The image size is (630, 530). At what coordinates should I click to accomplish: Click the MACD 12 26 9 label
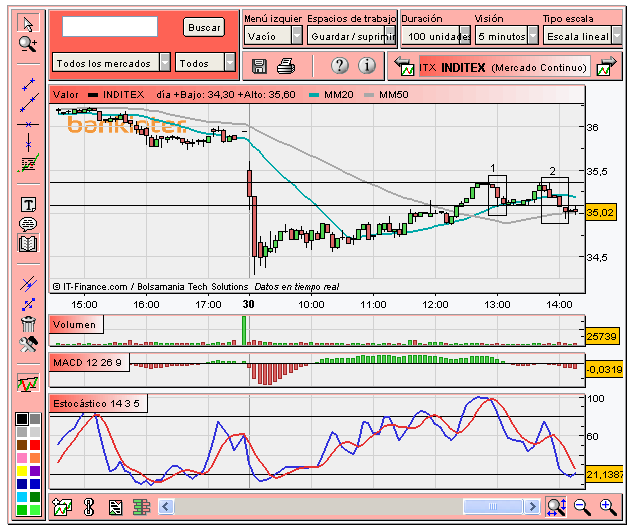[x=89, y=363]
